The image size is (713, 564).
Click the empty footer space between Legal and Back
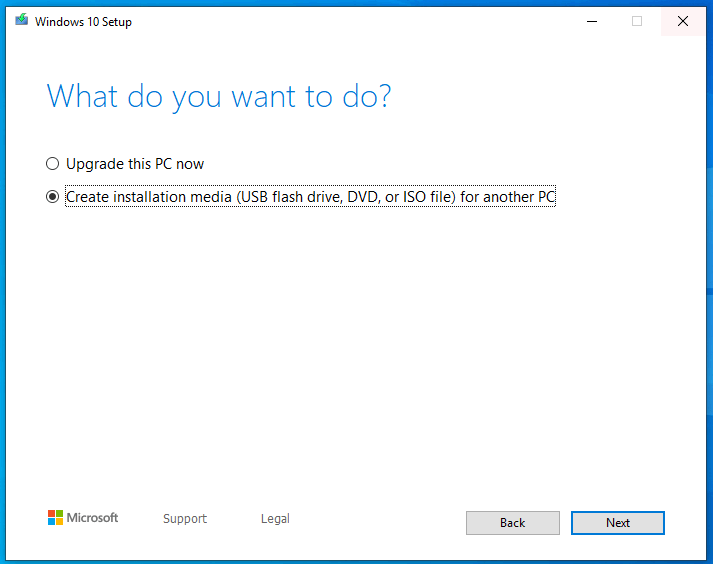pyautogui.click(x=380, y=520)
